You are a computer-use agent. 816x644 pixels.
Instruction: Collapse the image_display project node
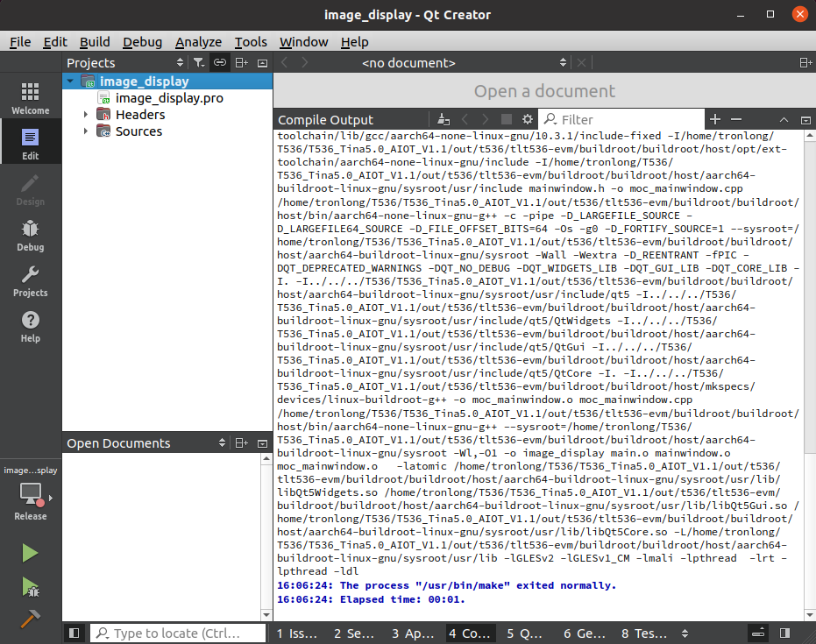[x=70, y=81]
